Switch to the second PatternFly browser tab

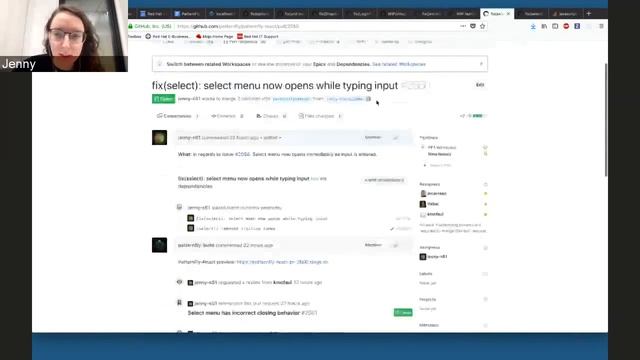tap(187, 13)
